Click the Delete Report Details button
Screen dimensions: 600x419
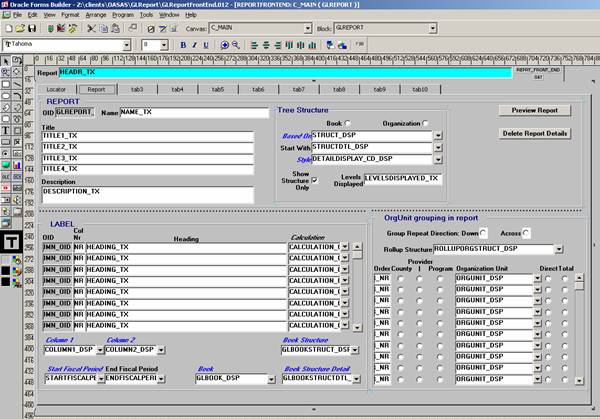tap(535, 133)
